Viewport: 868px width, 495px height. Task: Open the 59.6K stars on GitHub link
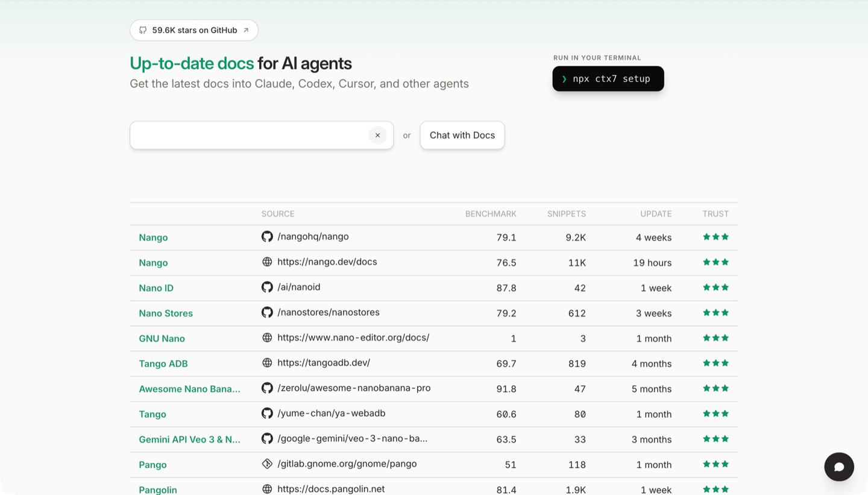pyautogui.click(x=194, y=30)
